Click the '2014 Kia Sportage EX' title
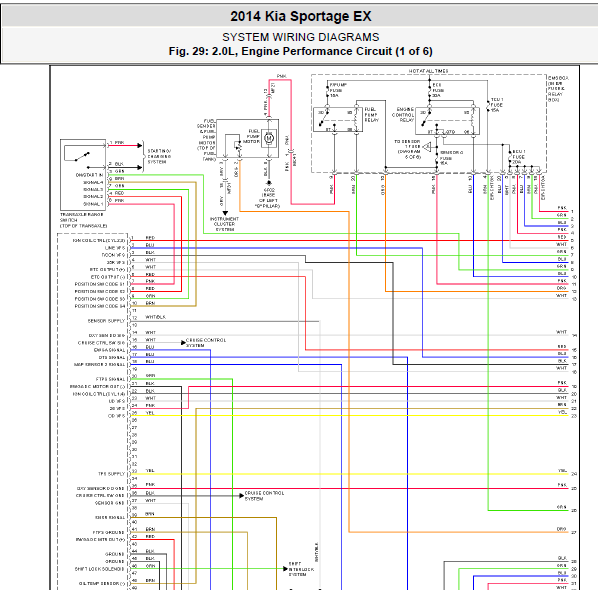Image resolution: width=598 pixels, height=590 pixels. (301, 16)
